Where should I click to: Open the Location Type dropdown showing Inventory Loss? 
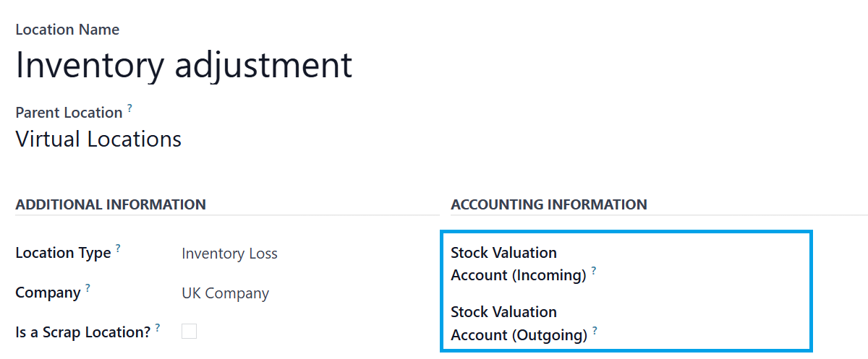[229, 254]
